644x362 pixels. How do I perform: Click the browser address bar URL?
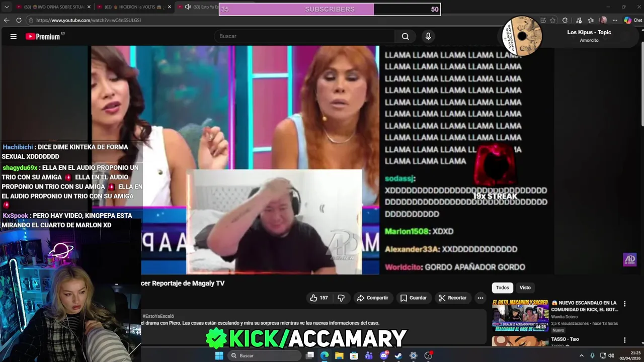[x=89, y=20]
